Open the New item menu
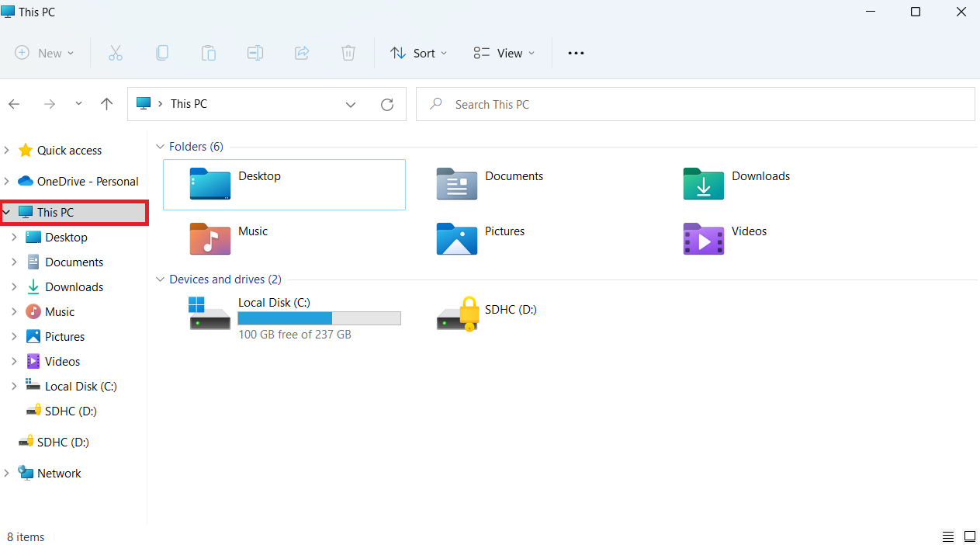The width and height of the screenshot is (980, 545). click(x=45, y=53)
